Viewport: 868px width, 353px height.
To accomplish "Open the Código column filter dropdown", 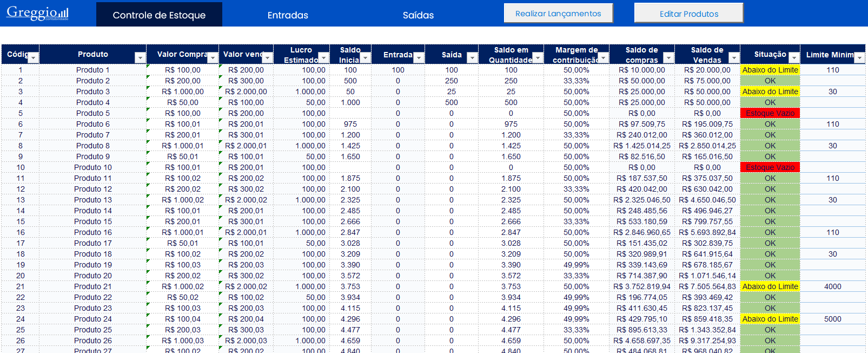I will pos(34,58).
